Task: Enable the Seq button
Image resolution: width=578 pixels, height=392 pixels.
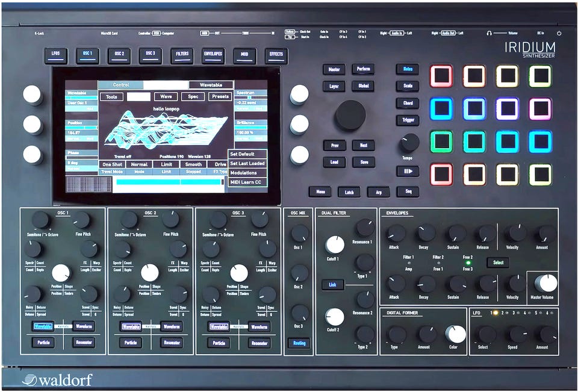Action: coord(408,191)
